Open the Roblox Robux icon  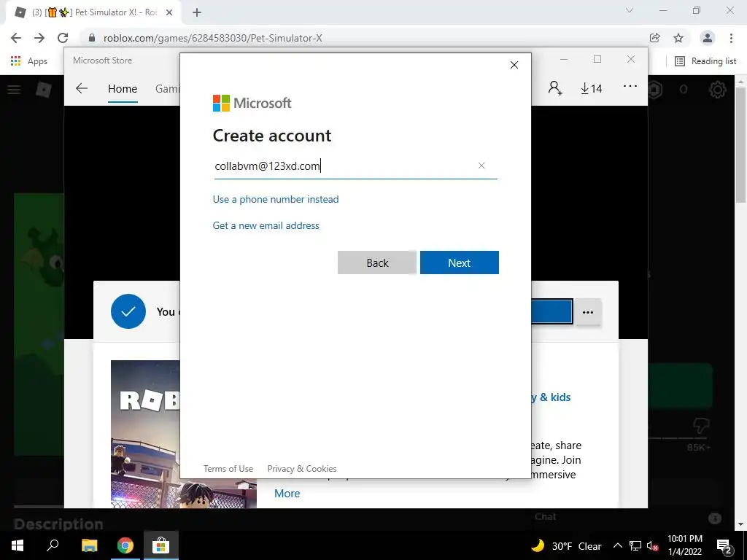click(655, 89)
